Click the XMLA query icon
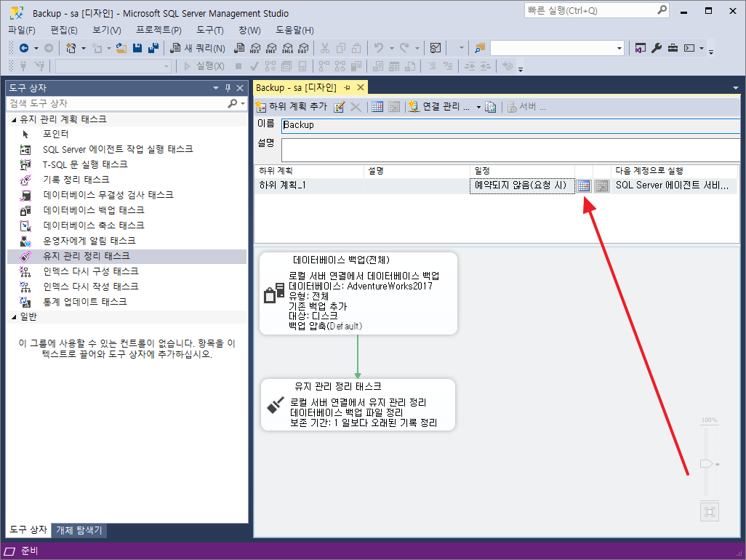 coord(287,48)
